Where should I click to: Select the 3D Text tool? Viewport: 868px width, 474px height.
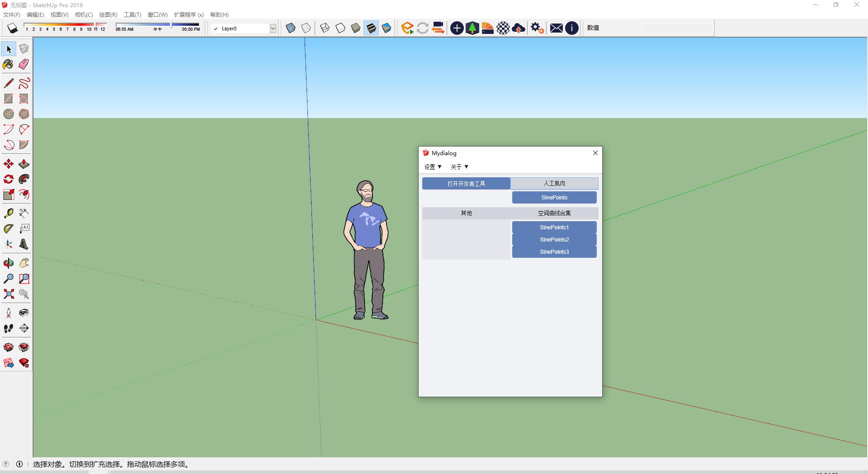(x=24, y=244)
